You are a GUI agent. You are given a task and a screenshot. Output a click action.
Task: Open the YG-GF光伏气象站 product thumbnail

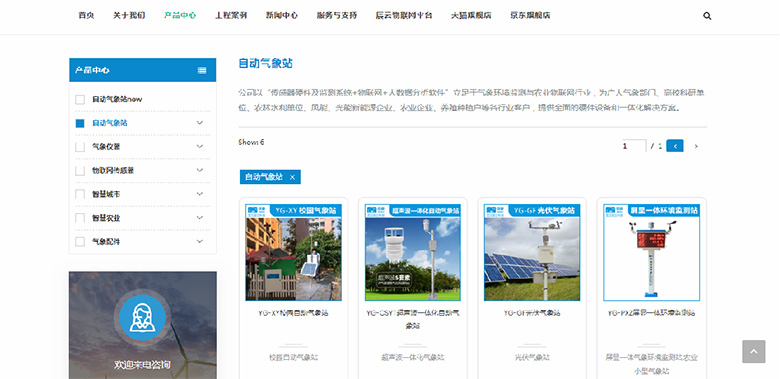point(532,252)
